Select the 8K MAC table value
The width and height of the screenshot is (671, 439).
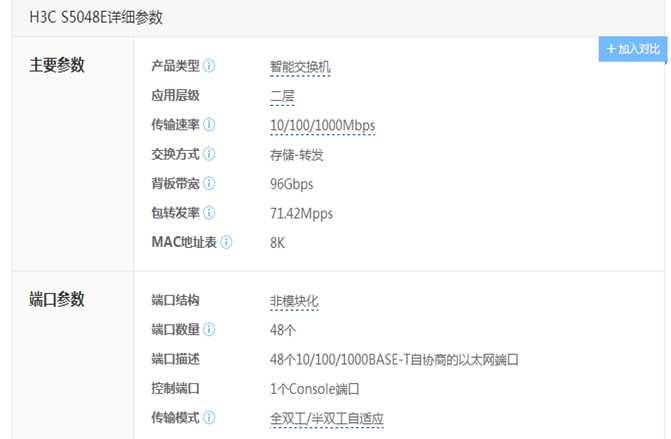[277, 243]
